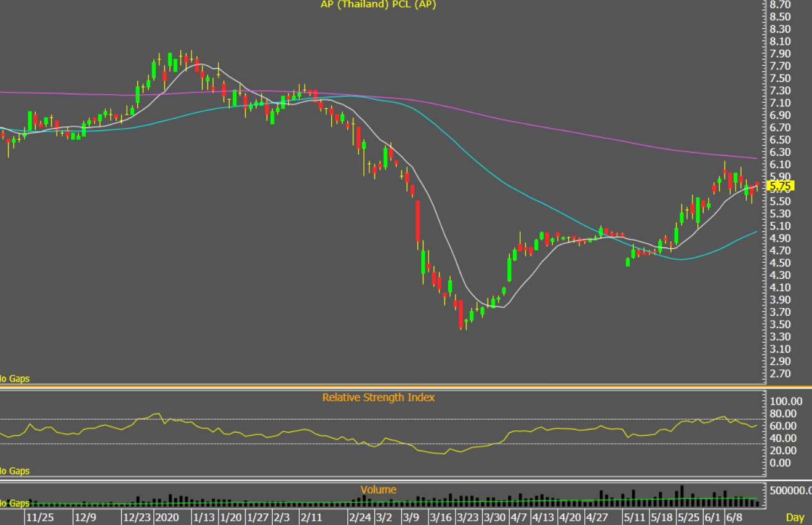
Task: Click the highlighted 5.75 last price label
Action: pyautogui.click(x=781, y=185)
